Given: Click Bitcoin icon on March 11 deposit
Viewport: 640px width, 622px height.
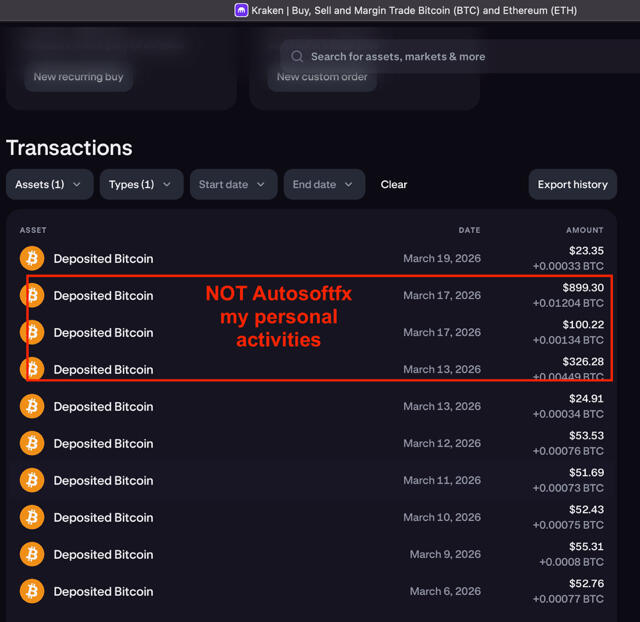Looking at the screenshot, I should 32,480.
